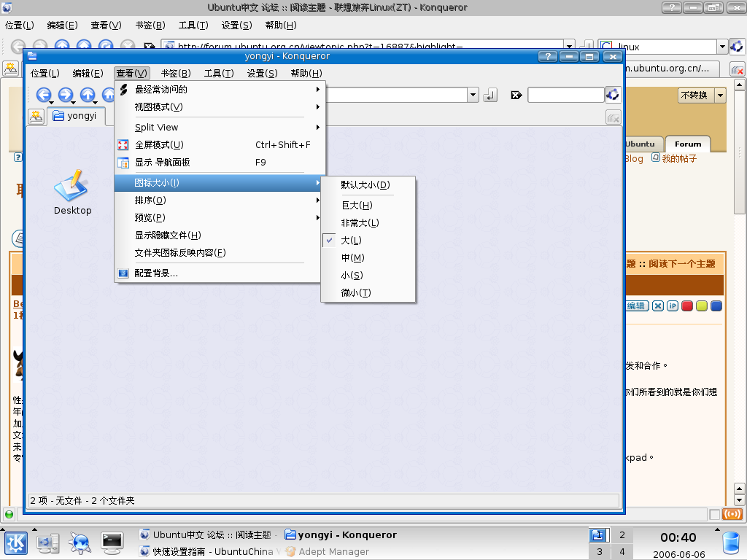
Task: Select 非常大(L) icon size
Action: point(368,223)
